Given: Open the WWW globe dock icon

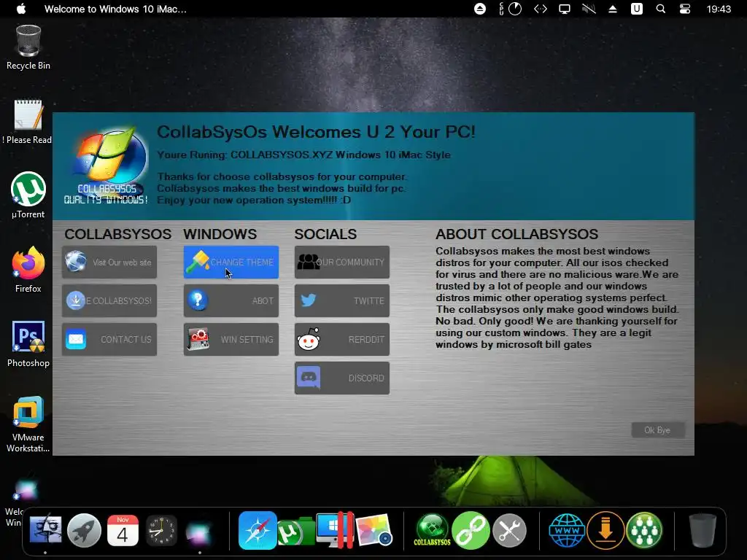Looking at the screenshot, I should coord(566,530).
